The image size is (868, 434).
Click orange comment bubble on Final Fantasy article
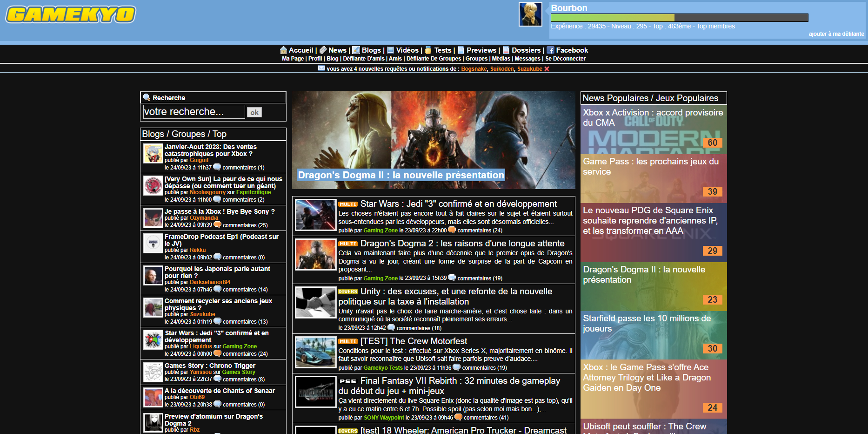(x=458, y=417)
